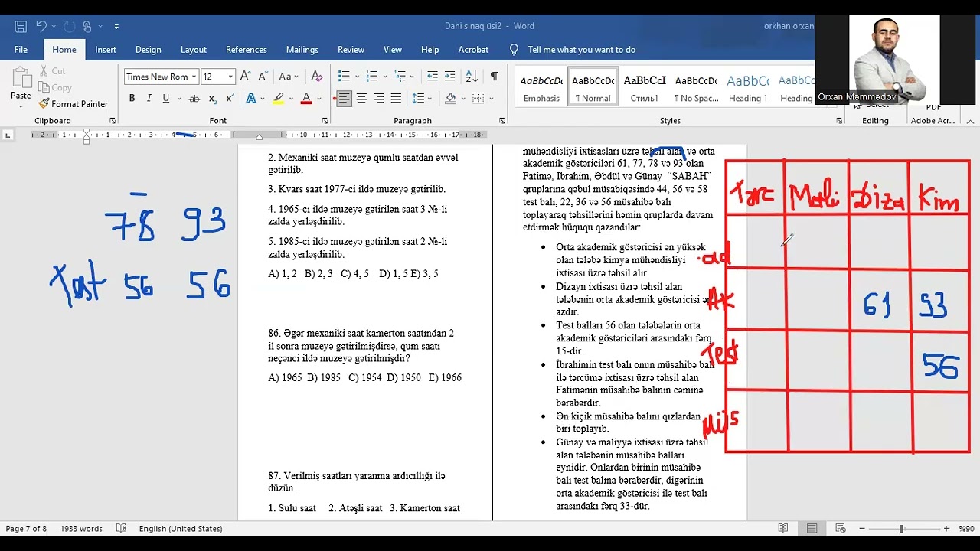Save the document from Quick Access toolbar
Screen dimensions: 980x551
click(21, 26)
